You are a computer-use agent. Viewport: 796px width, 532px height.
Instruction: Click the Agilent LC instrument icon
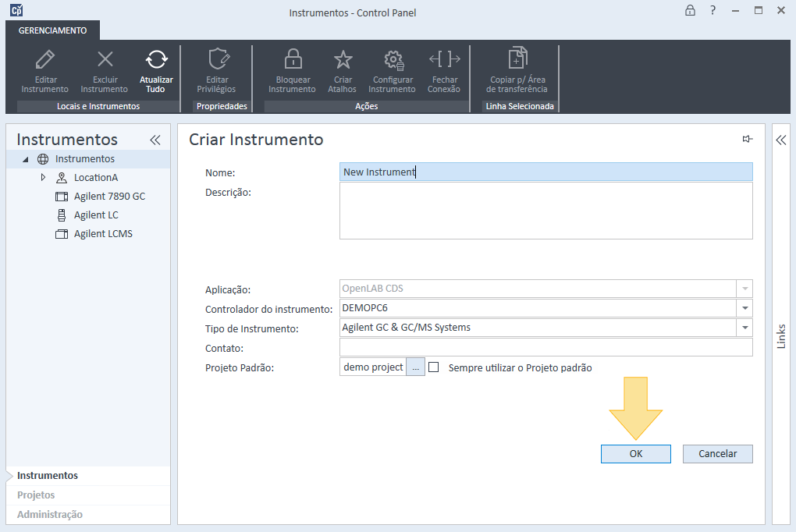click(62, 215)
